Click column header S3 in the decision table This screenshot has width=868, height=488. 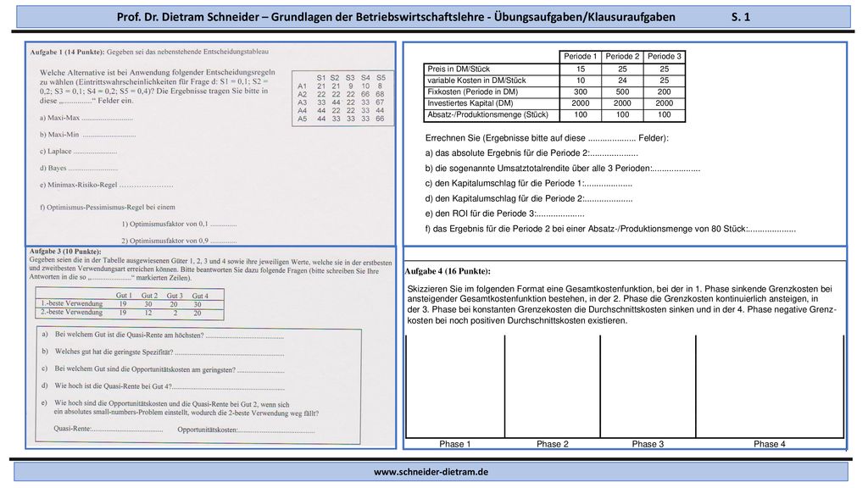pyautogui.click(x=350, y=78)
